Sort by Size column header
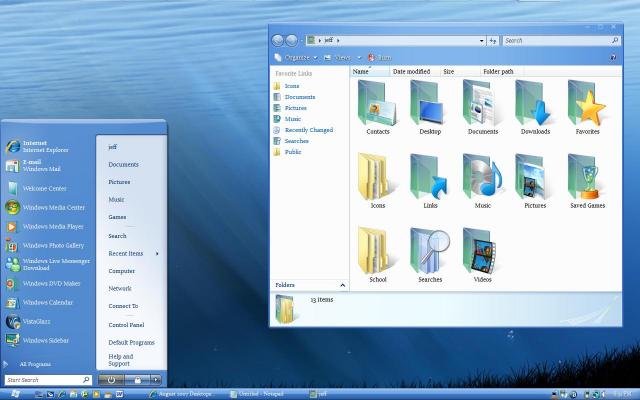 click(460, 71)
